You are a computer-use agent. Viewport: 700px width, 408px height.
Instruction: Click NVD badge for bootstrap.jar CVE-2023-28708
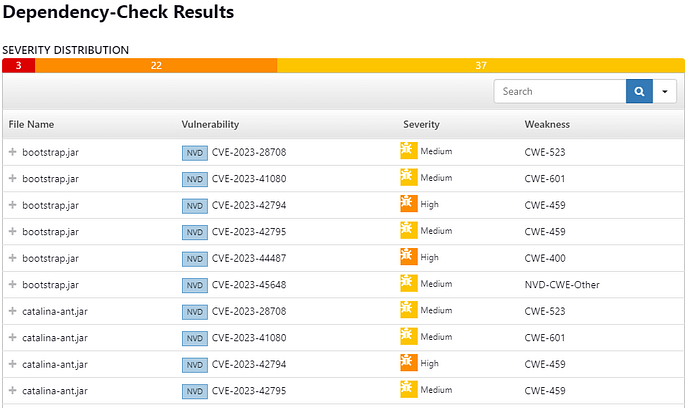tap(195, 153)
